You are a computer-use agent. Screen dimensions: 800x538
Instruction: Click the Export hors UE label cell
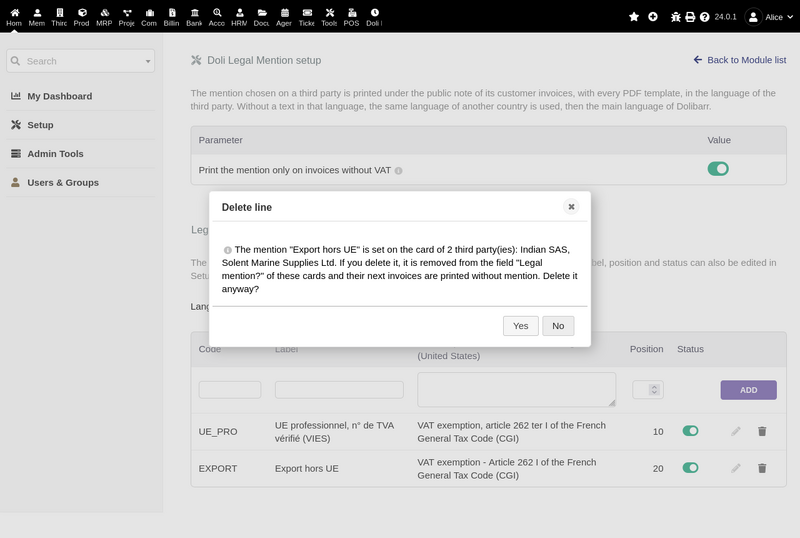click(307, 469)
